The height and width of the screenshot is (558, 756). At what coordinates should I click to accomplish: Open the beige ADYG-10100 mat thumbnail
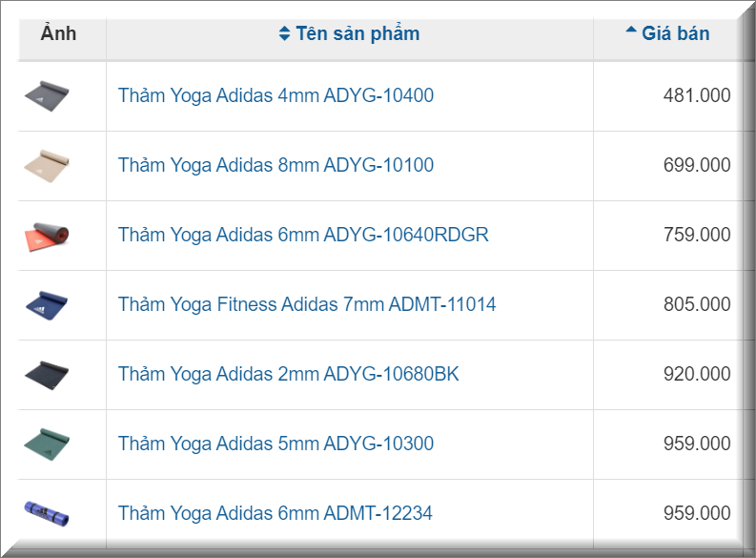[x=47, y=166]
